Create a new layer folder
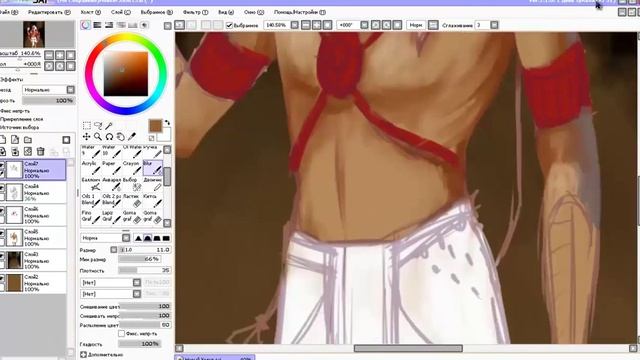Viewport: 640px width, 360px height. 28,140
